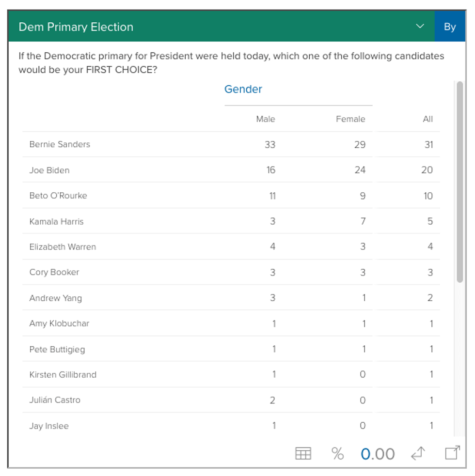
Task: Toggle the percent display icon
Action: point(337,454)
